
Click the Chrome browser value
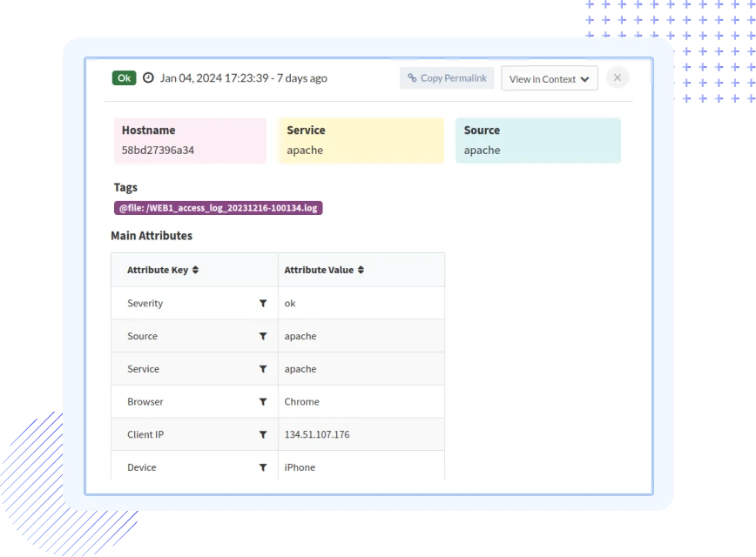click(x=302, y=401)
